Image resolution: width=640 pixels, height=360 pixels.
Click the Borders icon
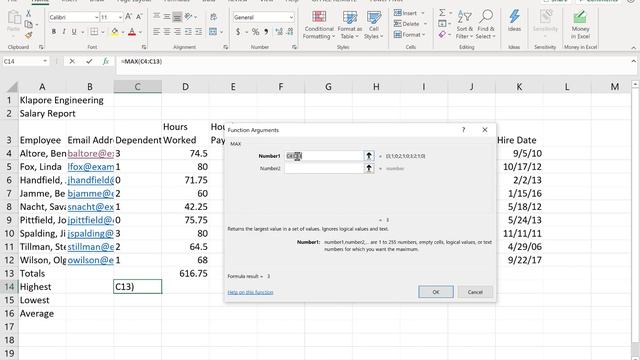(94, 31)
